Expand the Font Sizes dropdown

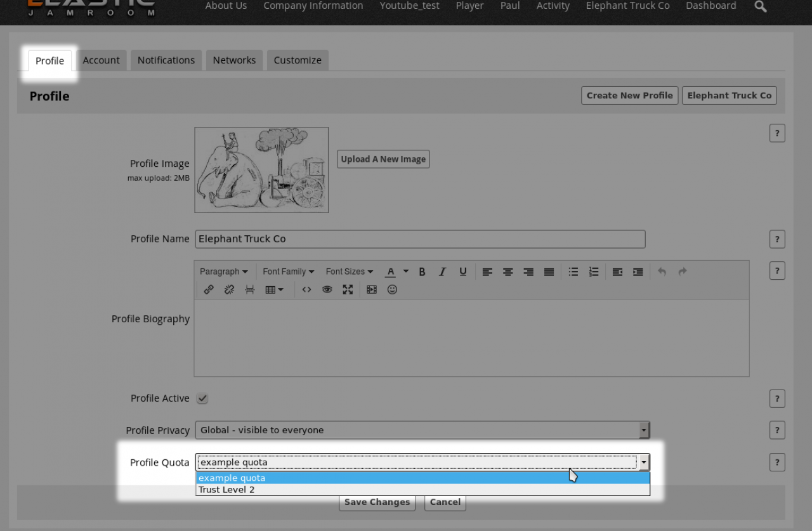pos(349,272)
